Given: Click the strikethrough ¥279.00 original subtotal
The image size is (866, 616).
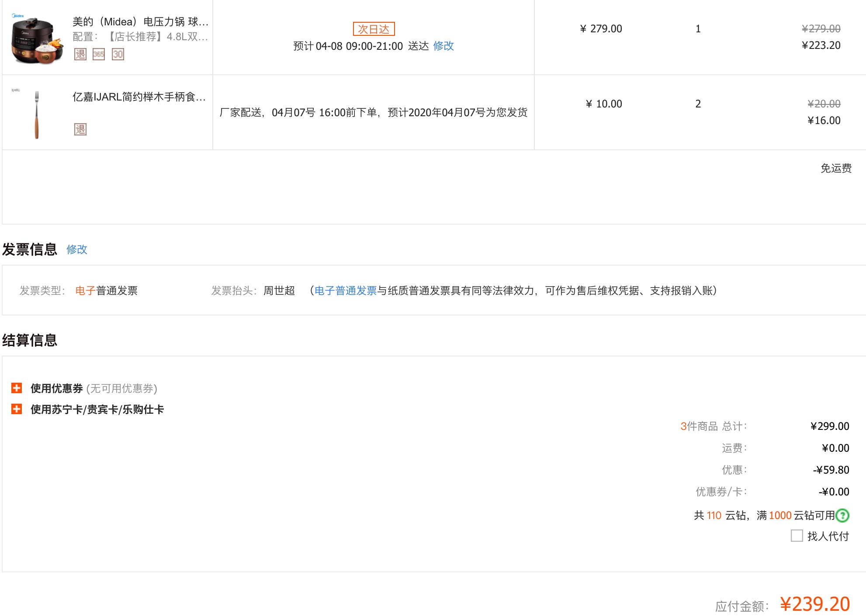Looking at the screenshot, I should (x=821, y=29).
